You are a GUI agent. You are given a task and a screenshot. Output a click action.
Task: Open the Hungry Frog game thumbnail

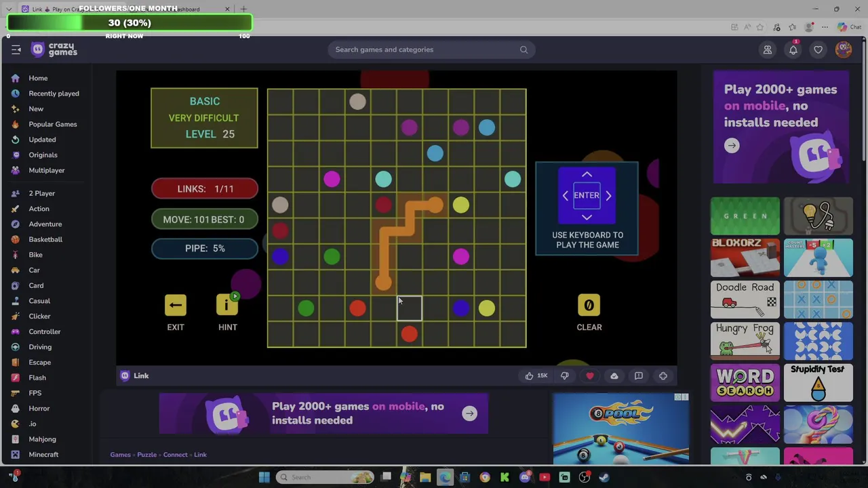(x=745, y=341)
